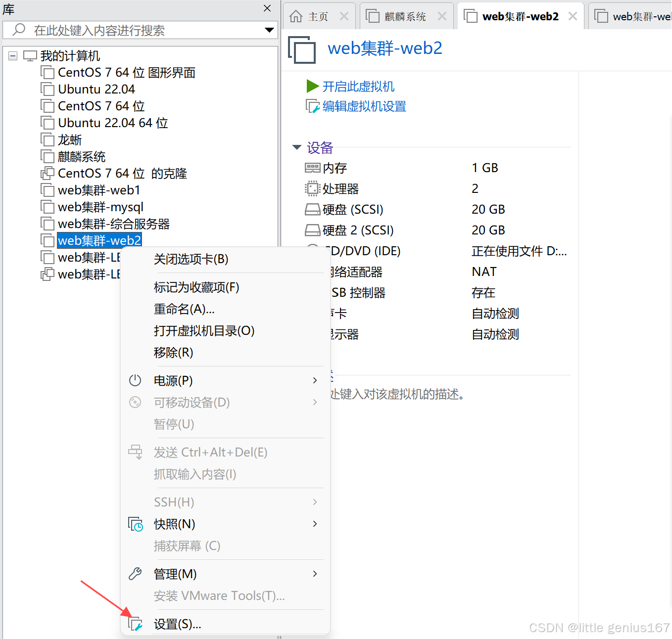Expand the 管理(M) submenu arrow
The width and height of the screenshot is (672, 639).
pyautogui.click(x=315, y=574)
